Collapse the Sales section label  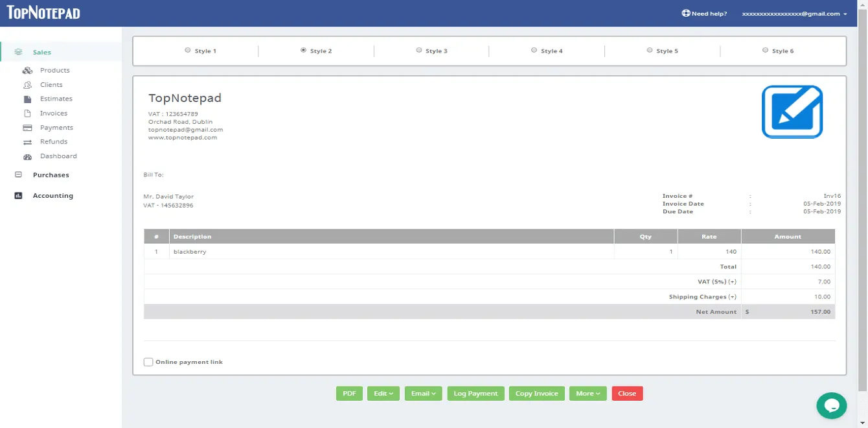[42, 53]
